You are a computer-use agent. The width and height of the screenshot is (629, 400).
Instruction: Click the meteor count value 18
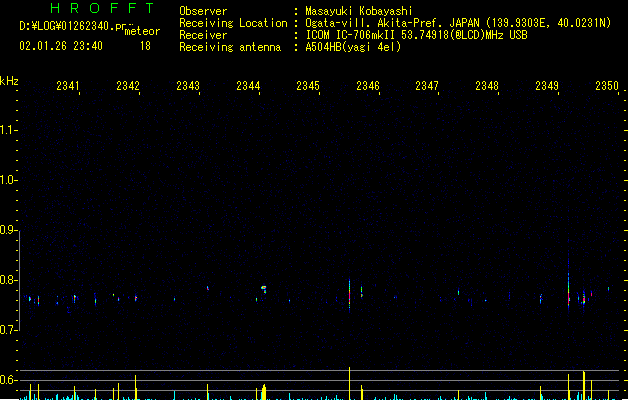tap(145, 46)
